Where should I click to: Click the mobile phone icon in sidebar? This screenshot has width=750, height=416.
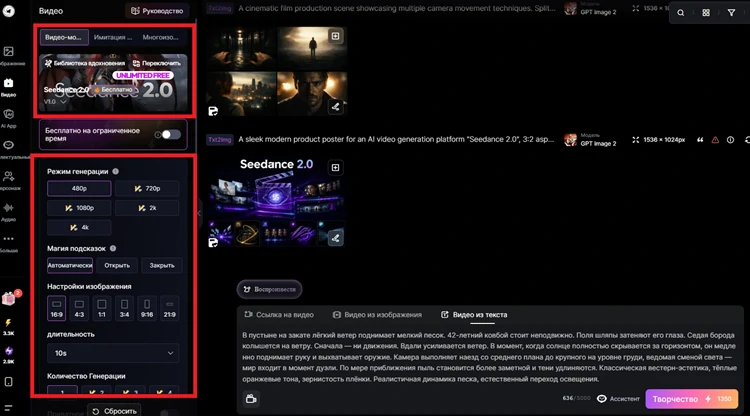coord(9,382)
